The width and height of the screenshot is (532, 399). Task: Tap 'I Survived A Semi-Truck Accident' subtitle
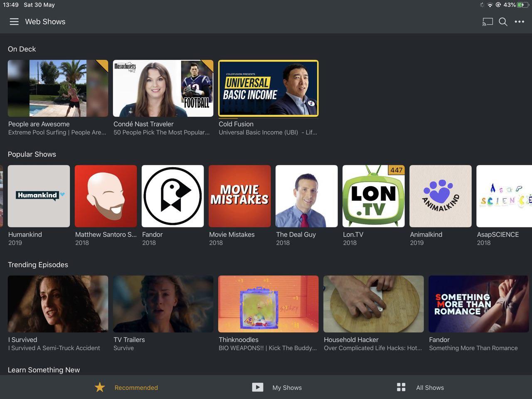(54, 348)
